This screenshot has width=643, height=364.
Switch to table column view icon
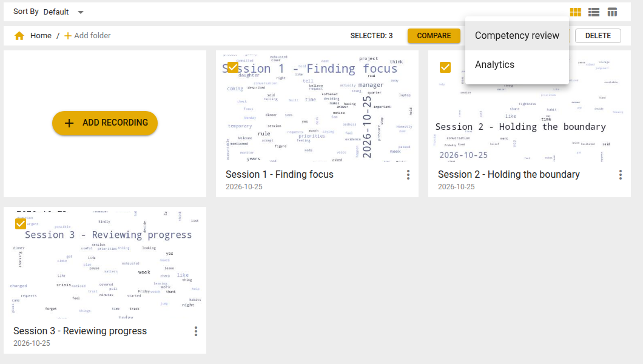pyautogui.click(x=612, y=12)
